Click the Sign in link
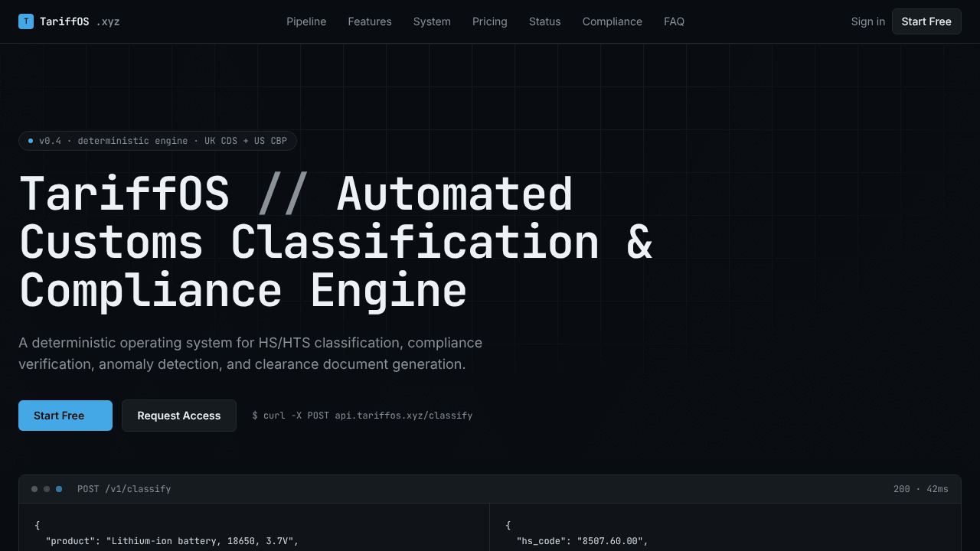Image resolution: width=980 pixels, height=551 pixels. tap(868, 21)
